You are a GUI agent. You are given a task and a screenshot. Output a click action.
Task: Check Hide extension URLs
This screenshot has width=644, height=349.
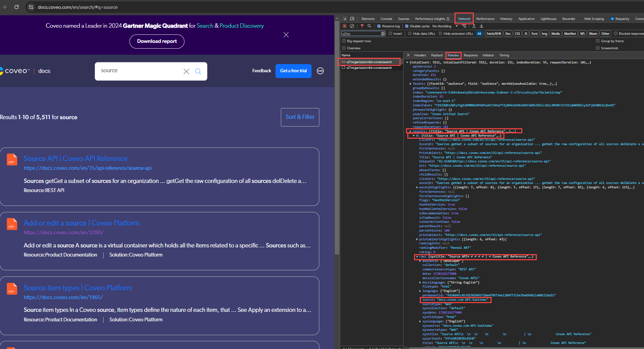coord(441,33)
